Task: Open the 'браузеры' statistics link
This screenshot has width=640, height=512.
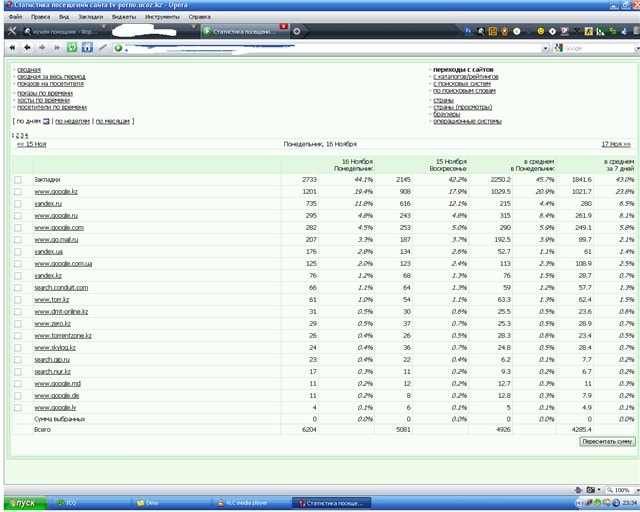Action: (x=447, y=114)
